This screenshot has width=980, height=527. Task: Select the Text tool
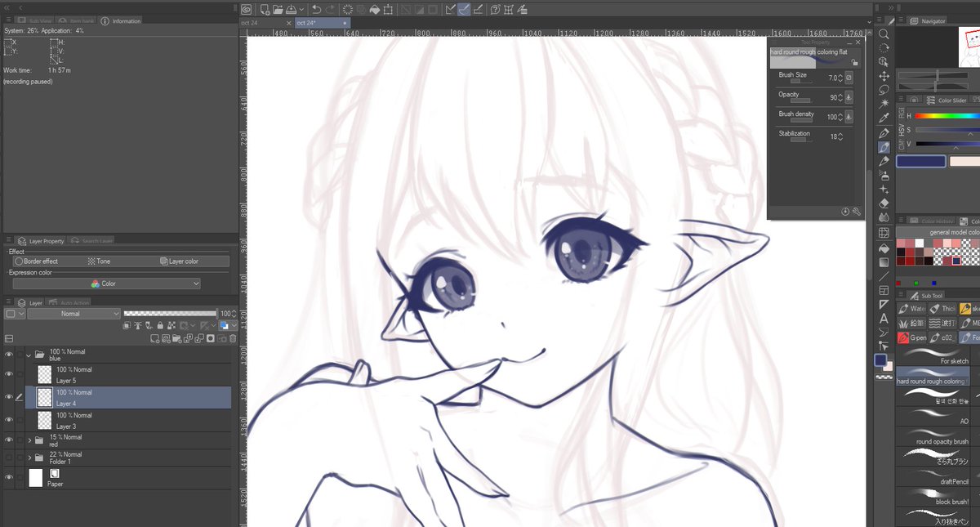(x=884, y=319)
